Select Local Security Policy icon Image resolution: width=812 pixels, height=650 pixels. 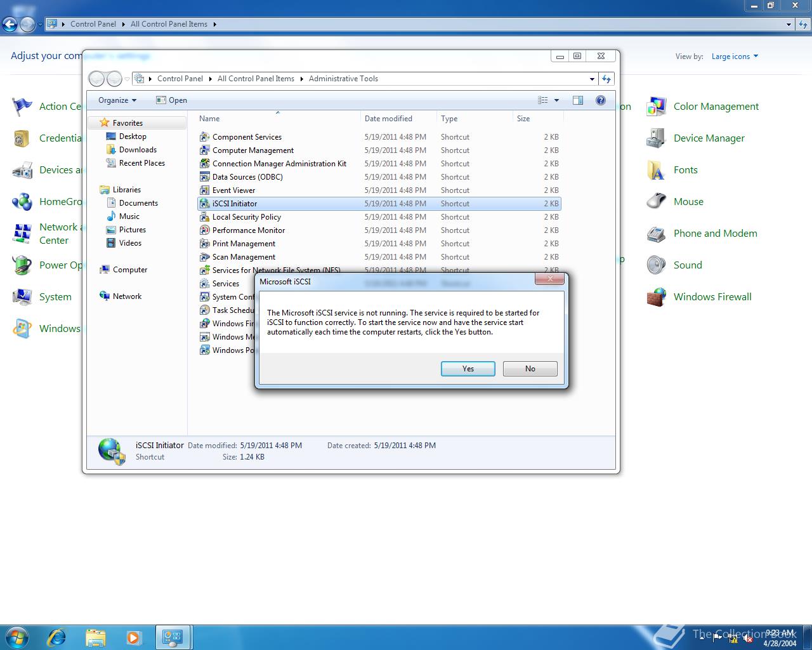coord(204,217)
